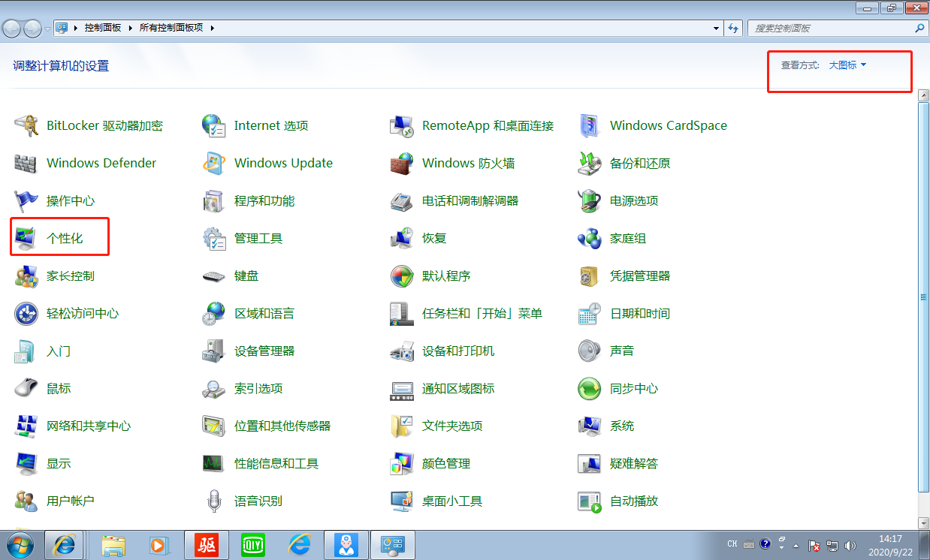Image resolution: width=930 pixels, height=560 pixels.
Task: Navigate to 控制面板 in the breadcrumb
Action: (x=104, y=28)
